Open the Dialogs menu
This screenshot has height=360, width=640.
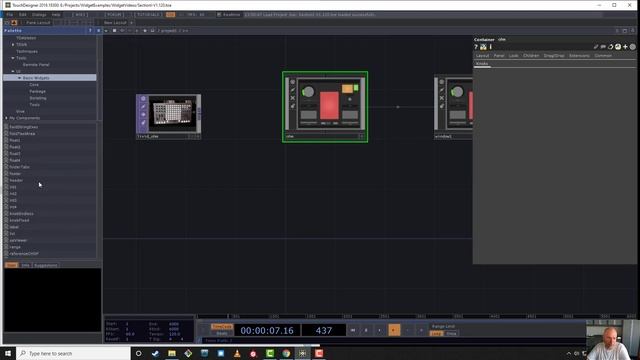coord(39,15)
